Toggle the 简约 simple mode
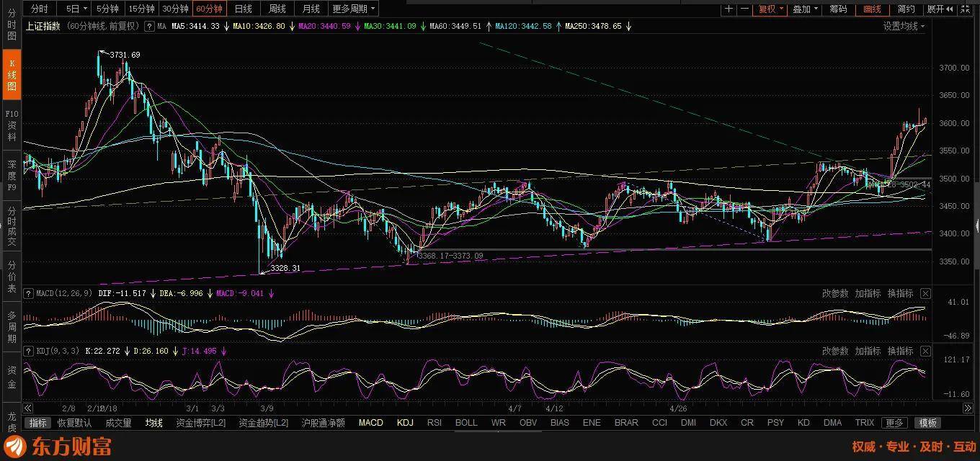 tap(906, 9)
